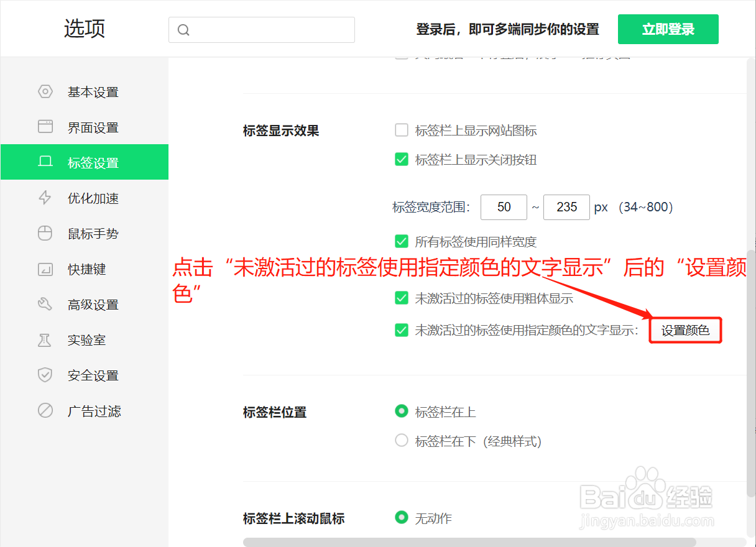Open 广告过滤 via the blocking icon
Image resolution: width=756 pixels, height=547 pixels.
click(x=45, y=410)
